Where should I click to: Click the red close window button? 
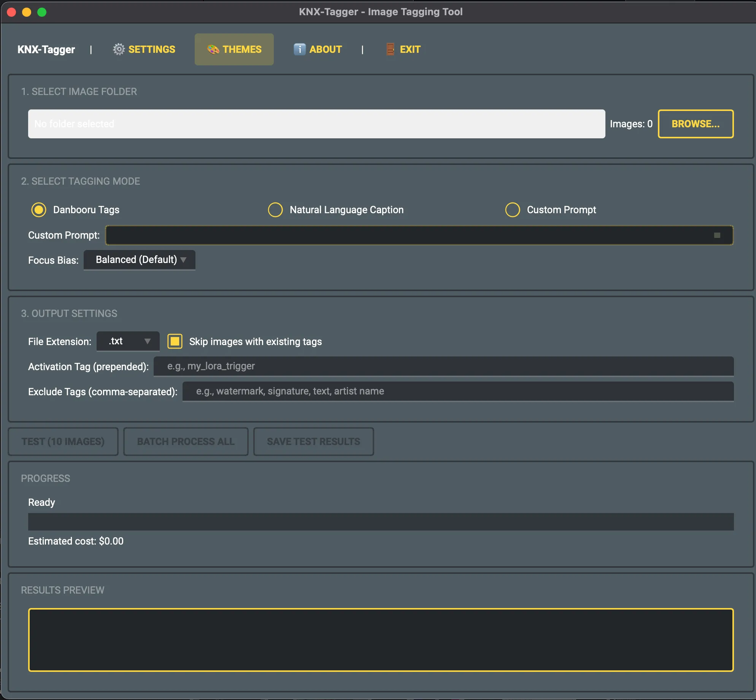[x=11, y=12]
